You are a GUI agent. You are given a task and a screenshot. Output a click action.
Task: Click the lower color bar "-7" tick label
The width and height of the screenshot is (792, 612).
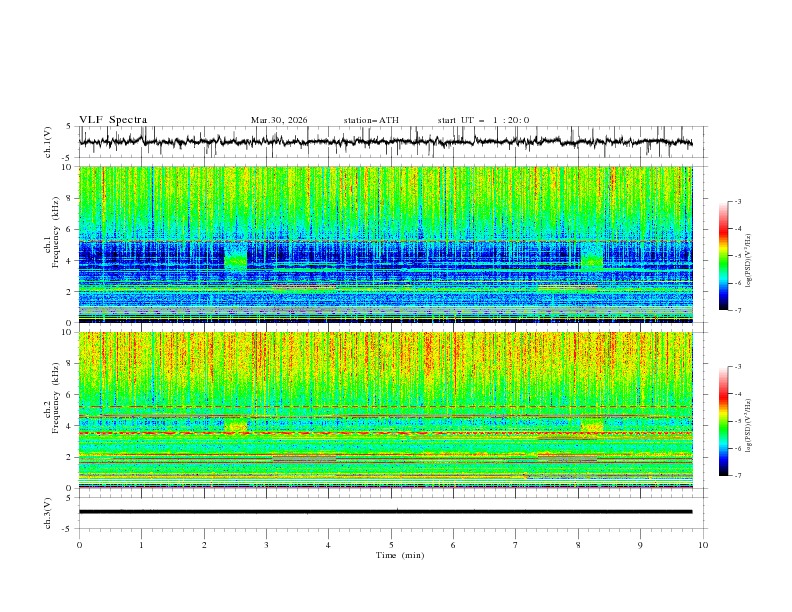click(737, 475)
